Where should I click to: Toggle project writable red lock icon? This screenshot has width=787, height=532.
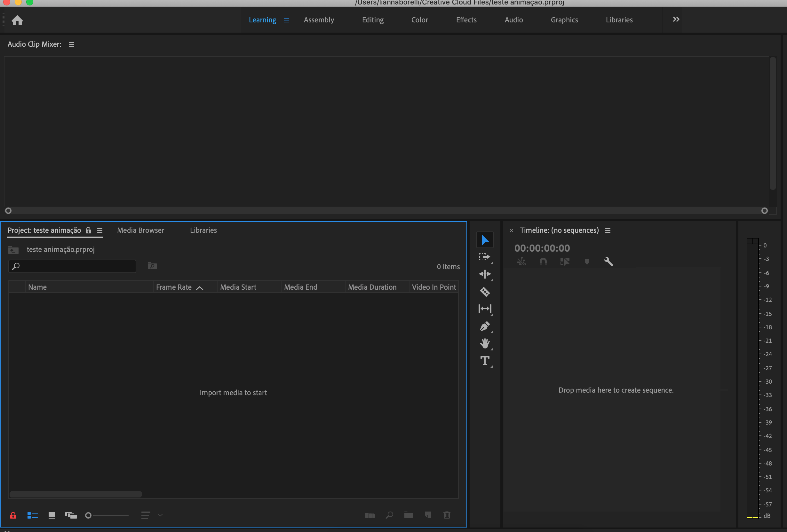pyautogui.click(x=13, y=515)
